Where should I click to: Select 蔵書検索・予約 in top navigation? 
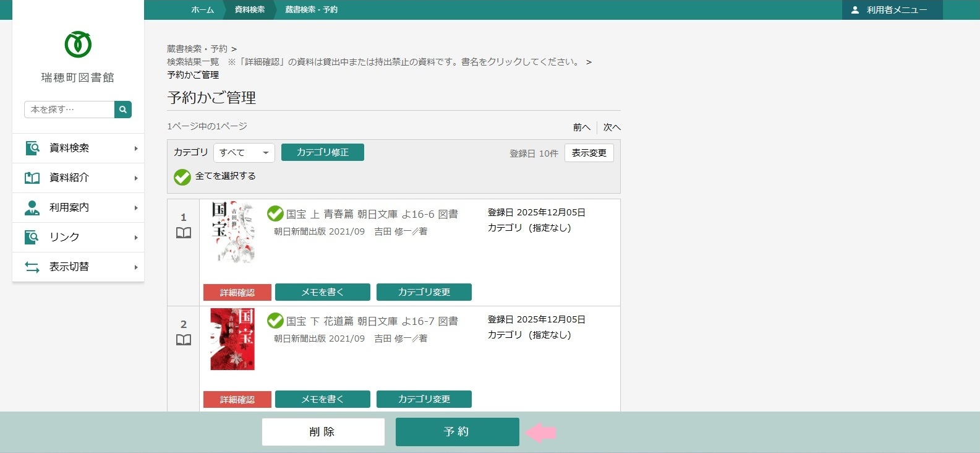[x=311, y=10]
